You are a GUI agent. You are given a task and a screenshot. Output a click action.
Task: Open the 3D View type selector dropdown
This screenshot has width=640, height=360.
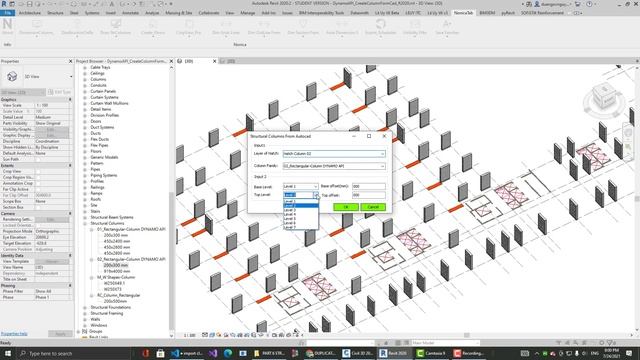[x=71, y=77]
